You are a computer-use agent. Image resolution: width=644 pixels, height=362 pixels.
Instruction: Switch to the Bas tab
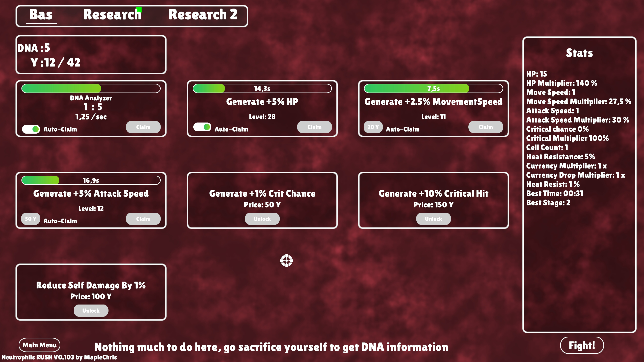[x=41, y=14]
